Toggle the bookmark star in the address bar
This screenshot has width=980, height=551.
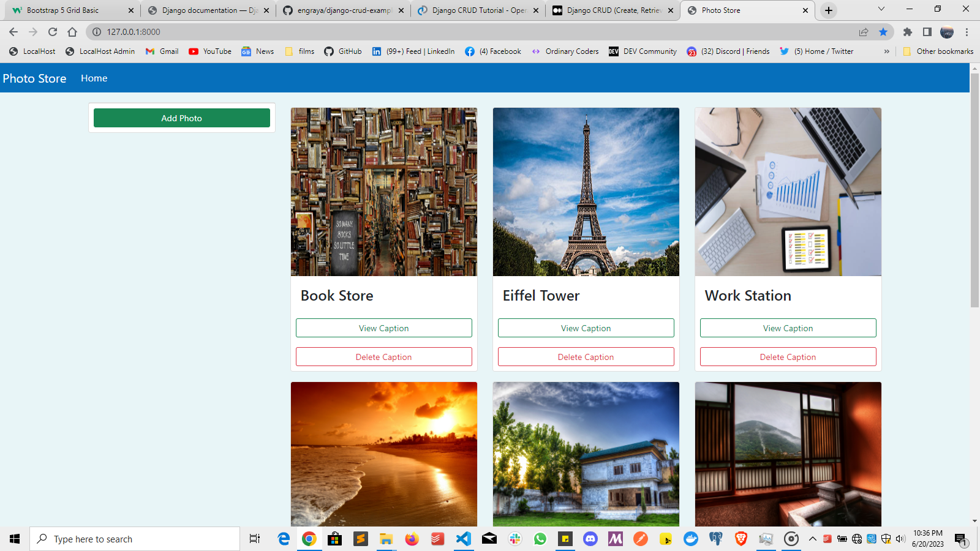pos(883,31)
